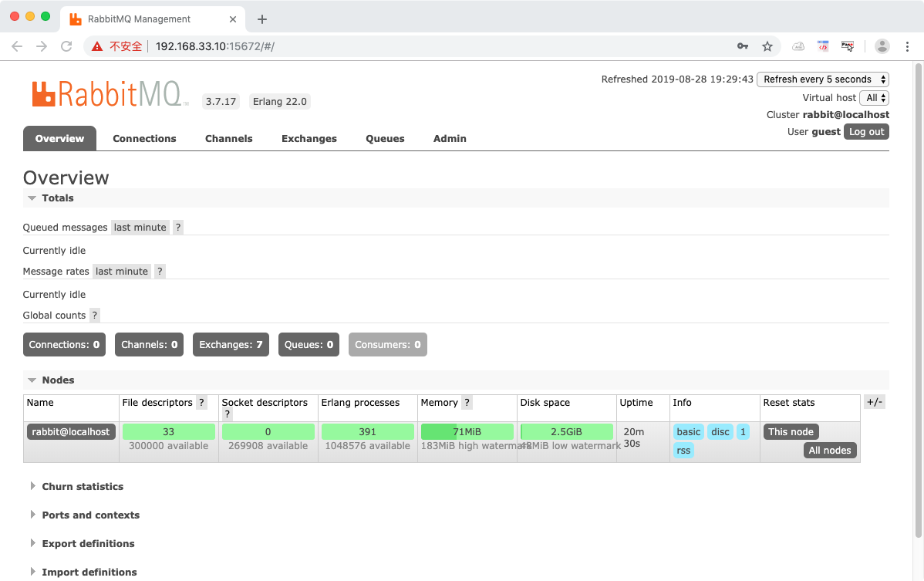Viewport: 924px width, 581px height.
Task: Expand Export definitions section
Action: click(x=88, y=544)
